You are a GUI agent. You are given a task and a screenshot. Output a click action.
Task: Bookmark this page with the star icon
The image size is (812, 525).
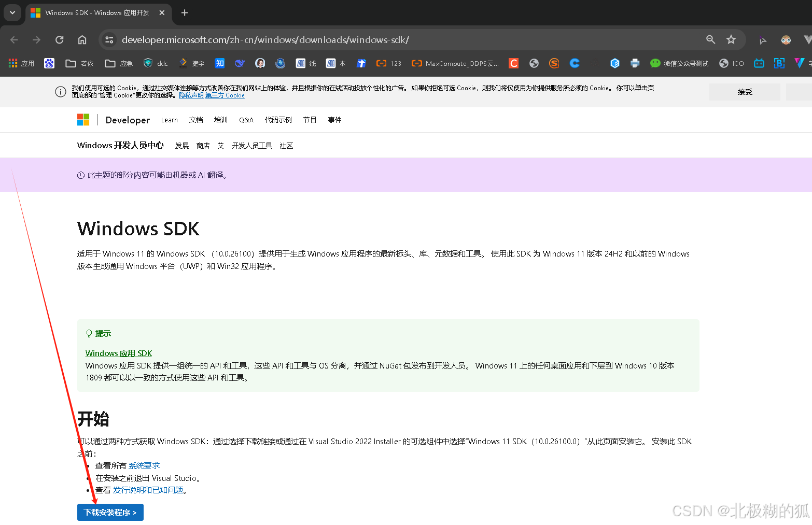[731, 39]
